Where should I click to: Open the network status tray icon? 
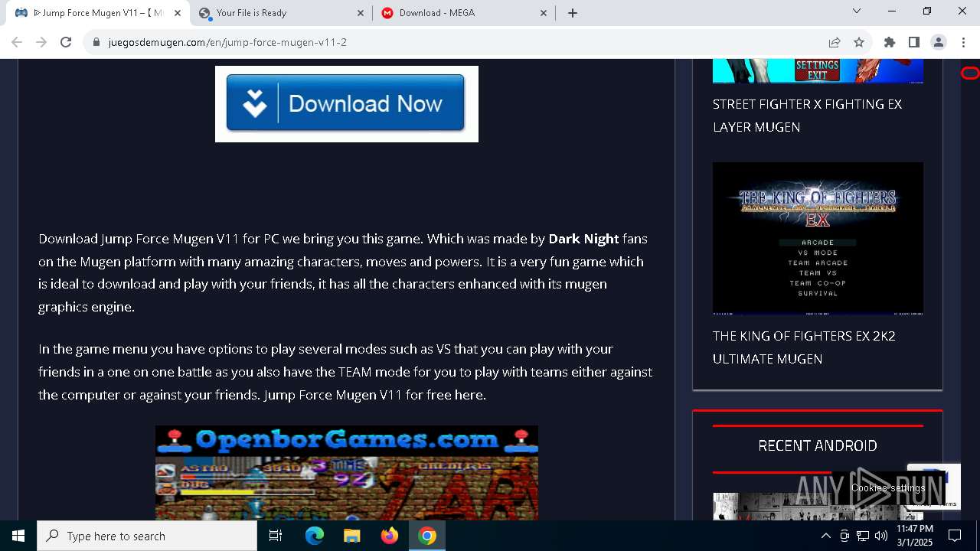863,536
